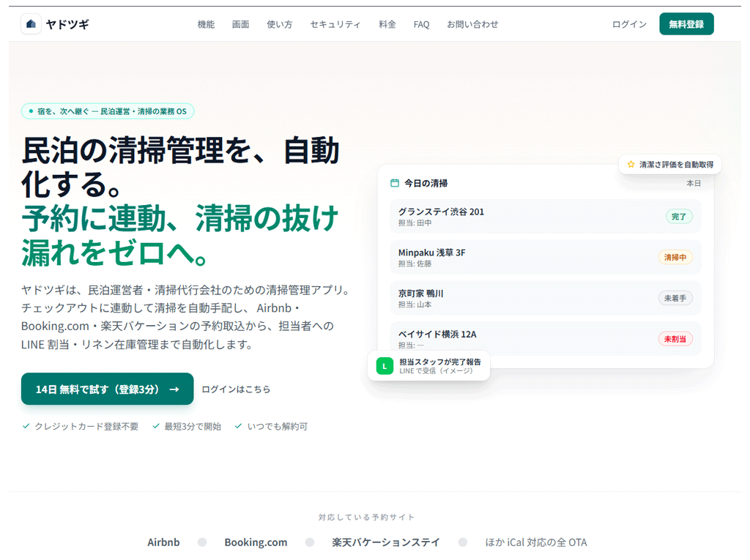Click the 完了 status badge
The width and height of the screenshot is (750, 560).
click(x=679, y=217)
